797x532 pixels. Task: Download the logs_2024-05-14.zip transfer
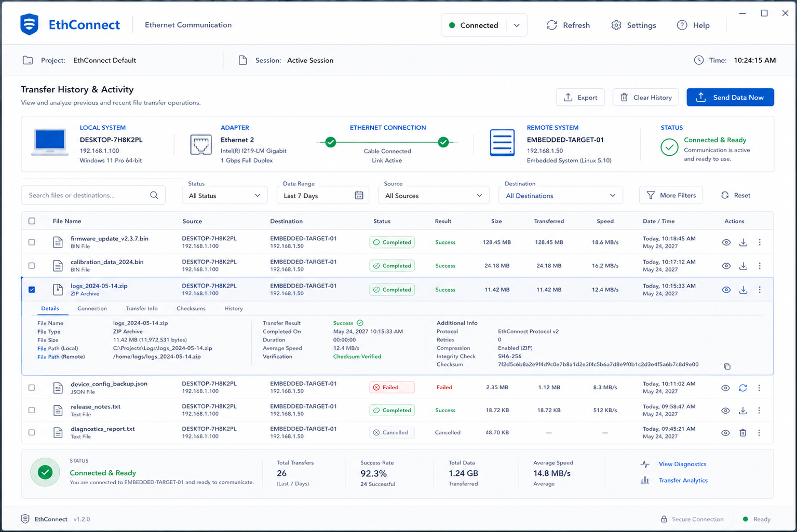tap(743, 290)
